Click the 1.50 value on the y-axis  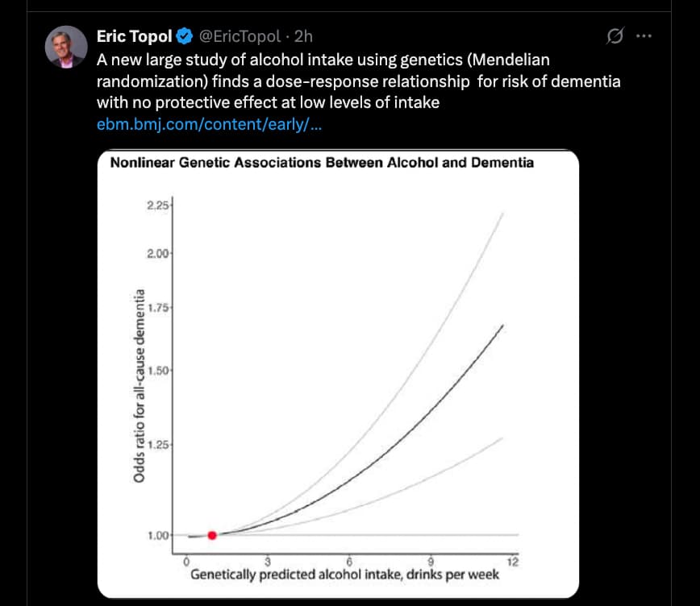tap(158, 371)
